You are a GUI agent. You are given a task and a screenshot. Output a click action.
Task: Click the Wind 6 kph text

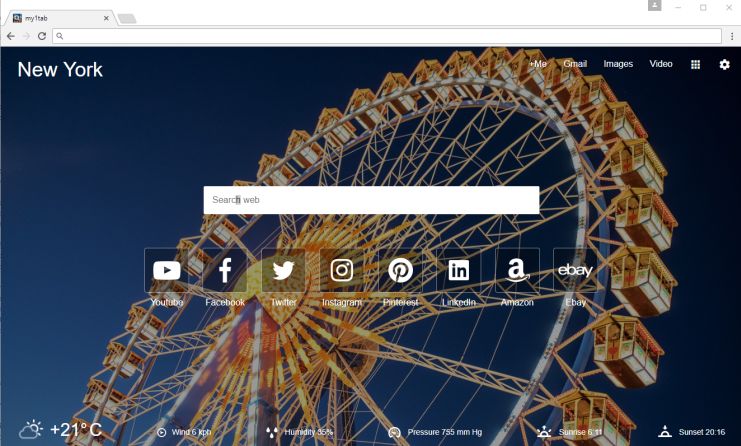point(191,432)
